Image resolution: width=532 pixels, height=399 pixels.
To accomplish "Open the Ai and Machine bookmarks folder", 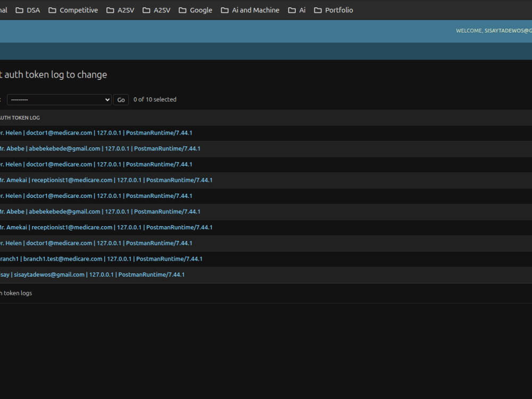I will [250, 10].
